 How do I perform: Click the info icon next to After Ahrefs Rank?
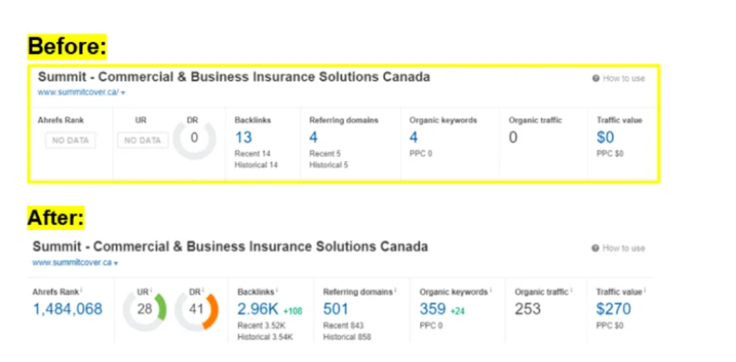click(80, 291)
